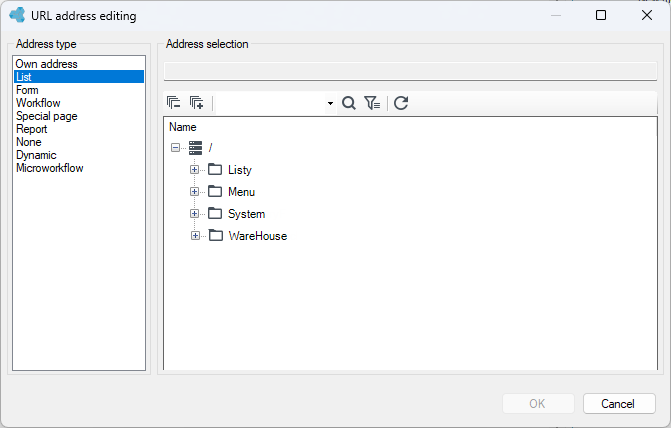The height and width of the screenshot is (428, 671).
Task: Expand the System folder
Action: pos(194,214)
